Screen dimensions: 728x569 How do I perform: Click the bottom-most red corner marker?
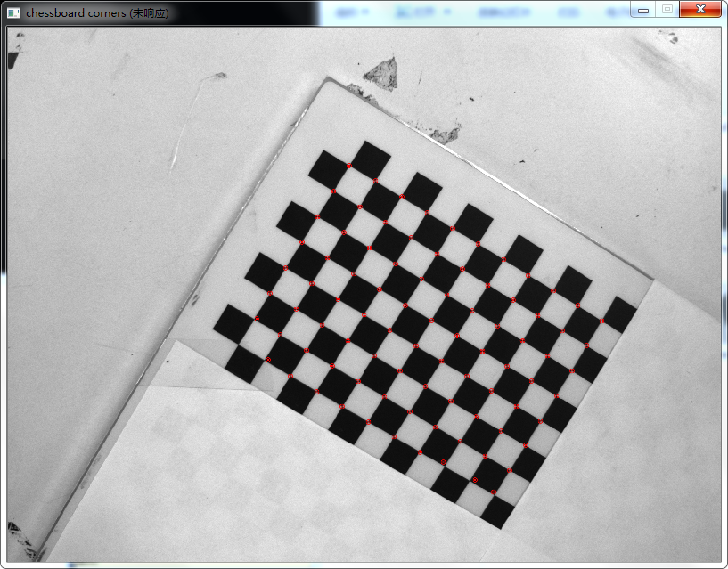point(494,492)
